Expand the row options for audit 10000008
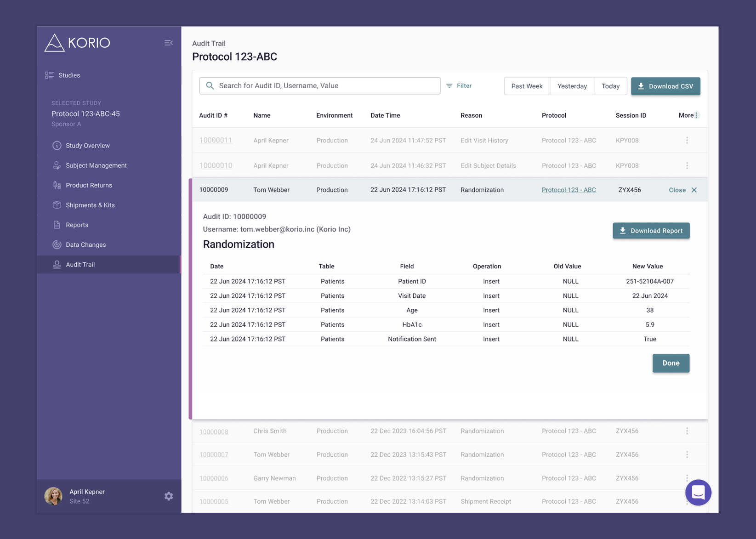This screenshot has height=539, width=756. pyautogui.click(x=687, y=431)
